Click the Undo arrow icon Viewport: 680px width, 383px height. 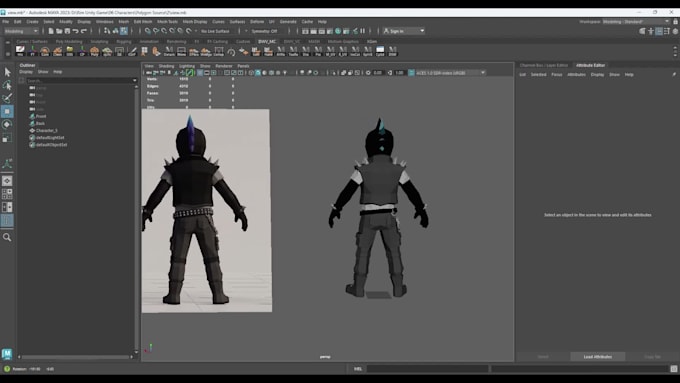pos(75,31)
